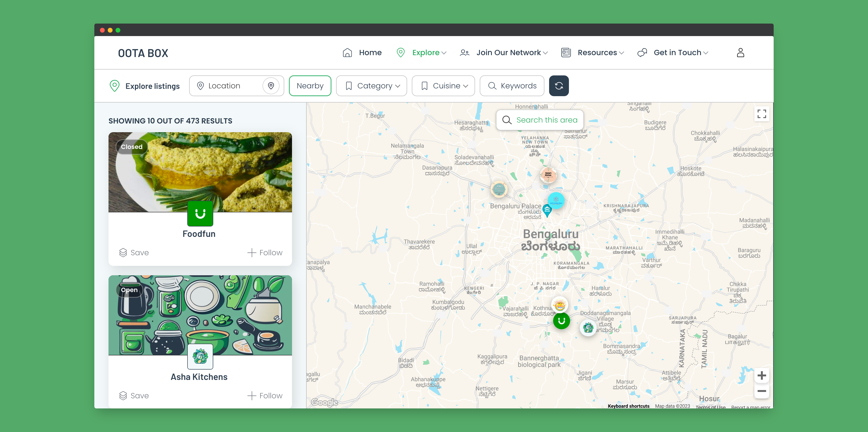Expand the Explore menu

(421, 53)
